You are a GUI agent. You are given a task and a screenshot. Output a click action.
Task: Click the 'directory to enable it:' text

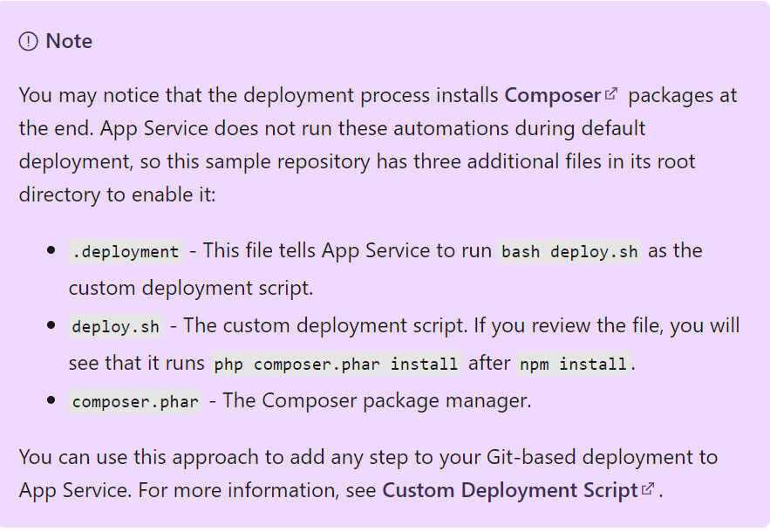pyautogui.click(x=118, y=195)
